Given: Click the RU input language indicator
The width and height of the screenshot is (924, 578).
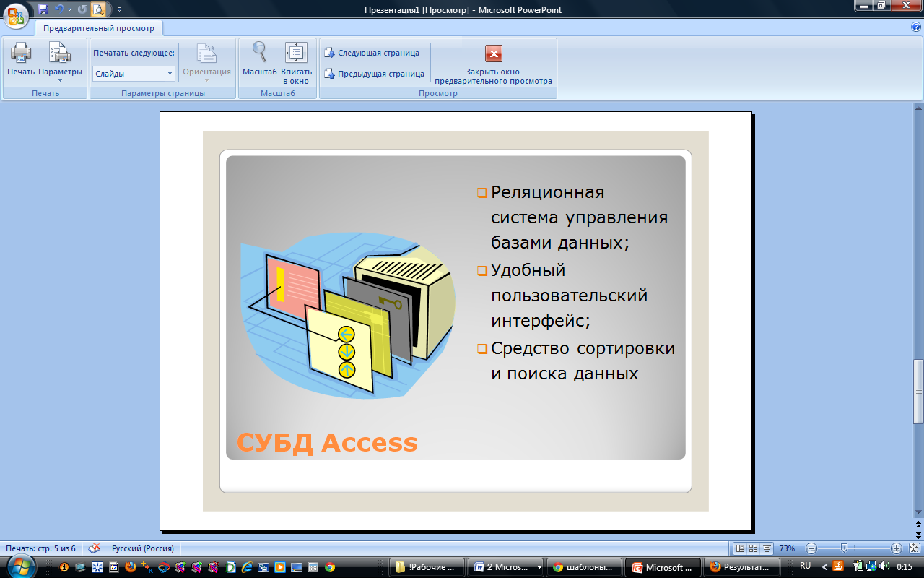Looking at the screenshot, I should point(806,566).
